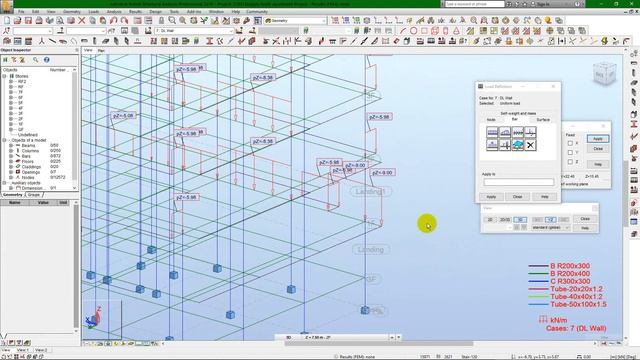Image resolution: width=640 pixels, height=360 pixels.
Task: Click Close in the View dialog
Action: click(x=585, y=219)
